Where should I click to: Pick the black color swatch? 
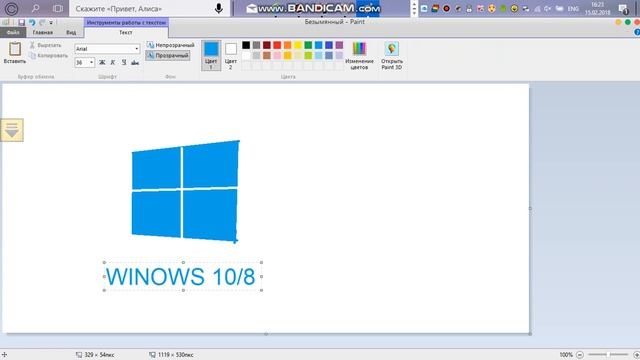point(246,45)
